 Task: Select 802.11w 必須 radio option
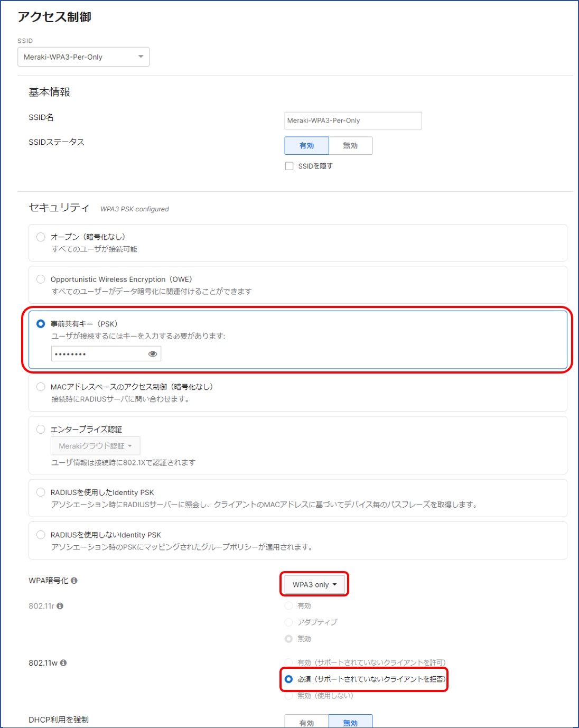pyautogui.click(x=288, y=679)
